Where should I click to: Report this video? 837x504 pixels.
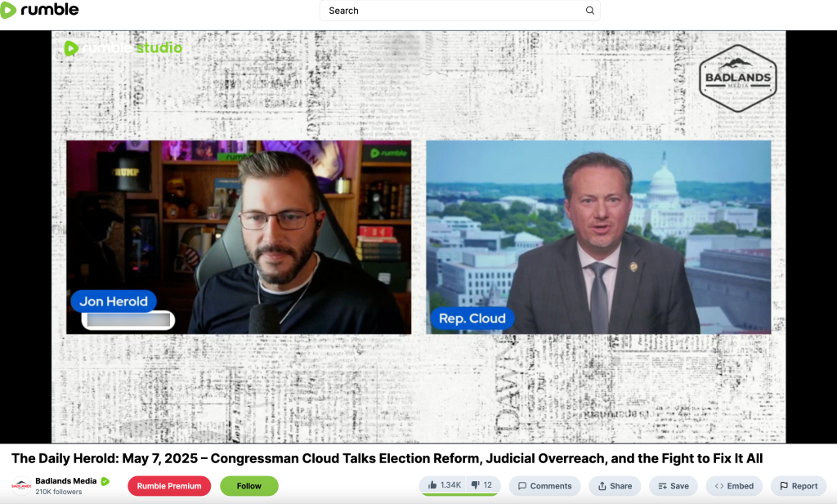click(x=798, y=486)
